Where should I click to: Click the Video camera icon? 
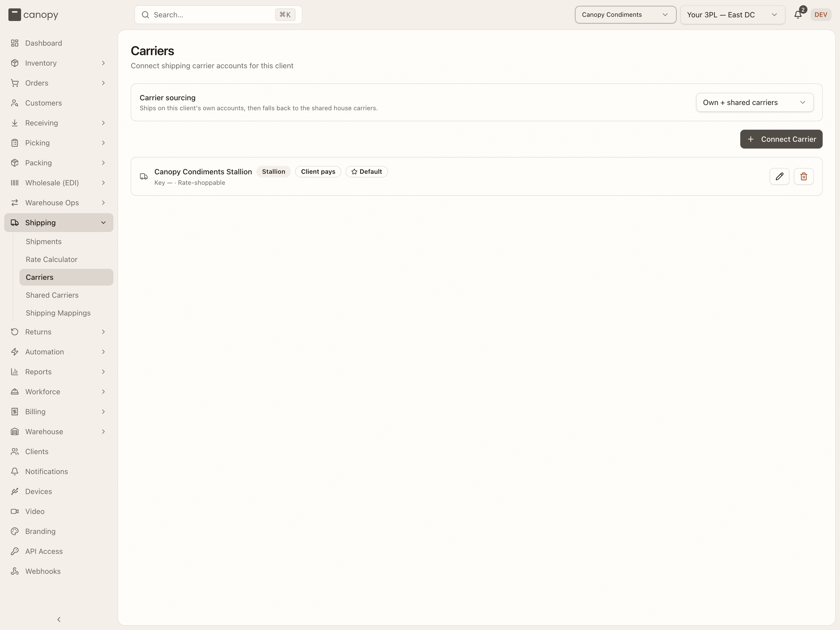(15, 511)
